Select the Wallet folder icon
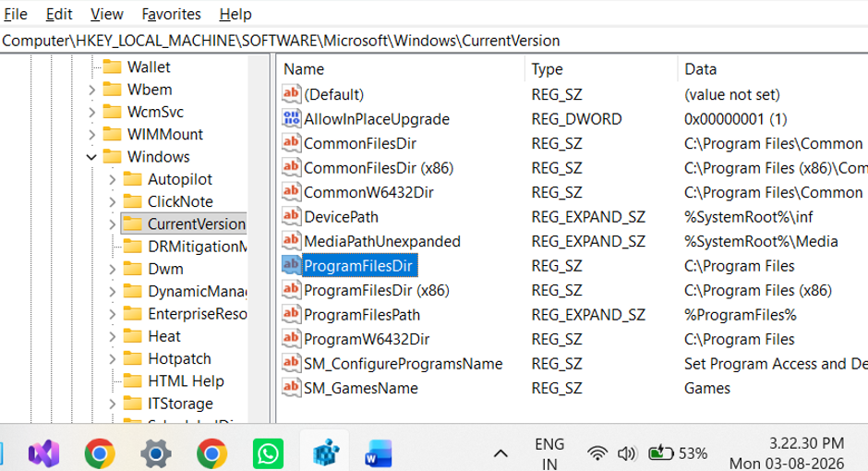Screen dimensions: 868x471 [112, 67]
